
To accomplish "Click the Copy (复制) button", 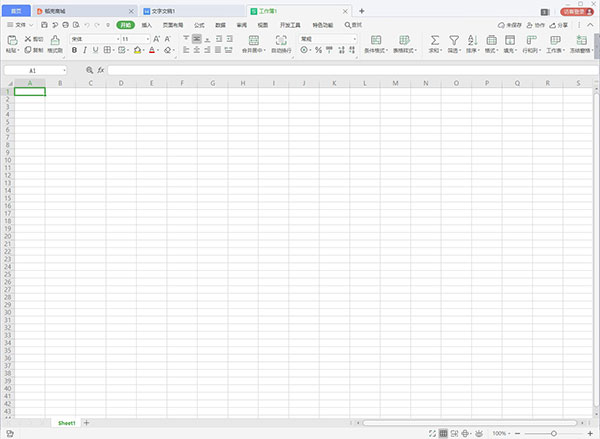I will tap(34, 50).
